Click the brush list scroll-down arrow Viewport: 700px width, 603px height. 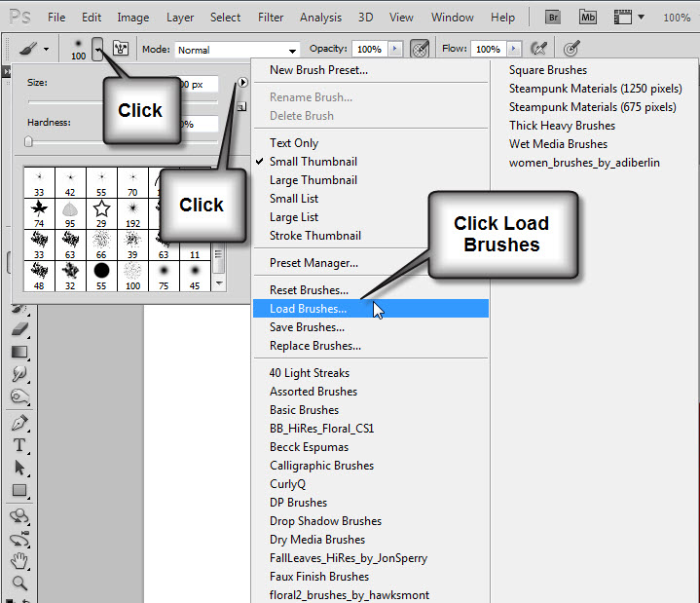tap(219, 283)
